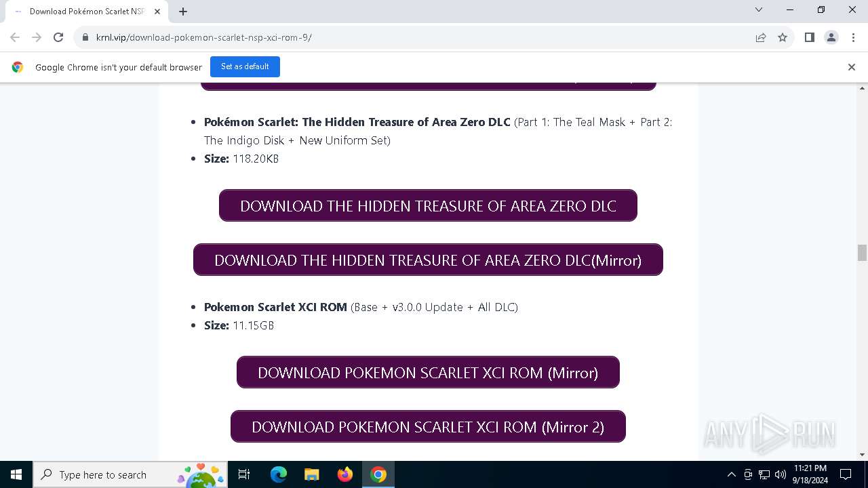Open the side panel icon
868x488 pixels.
tap(809, 37)
